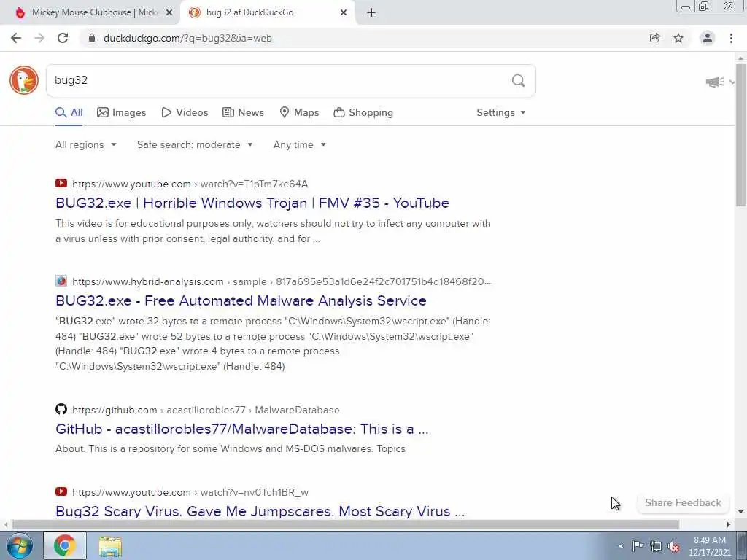
Task: Click the megaphone icon at top right
Action: click(x=715, y=82)
